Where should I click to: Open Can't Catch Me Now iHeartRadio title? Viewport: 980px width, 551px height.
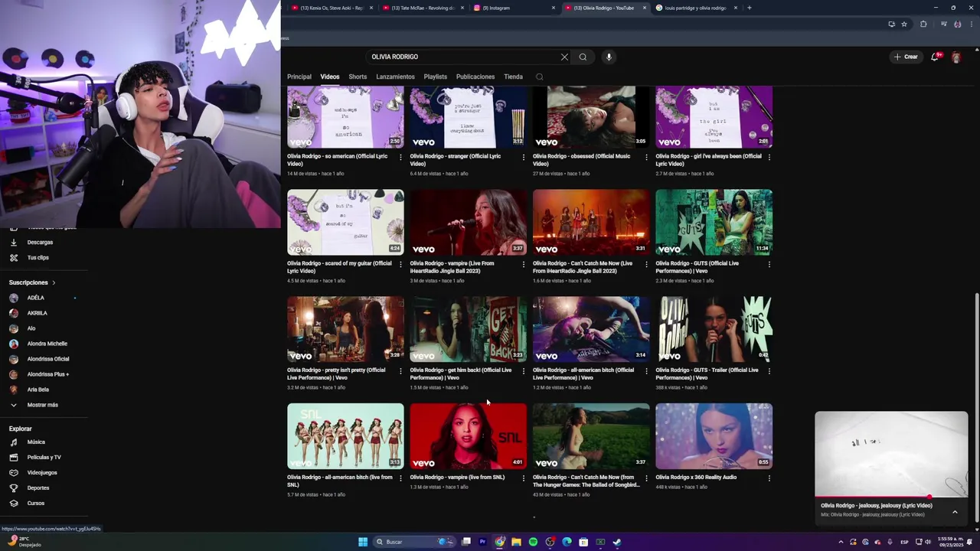[583, 267]
